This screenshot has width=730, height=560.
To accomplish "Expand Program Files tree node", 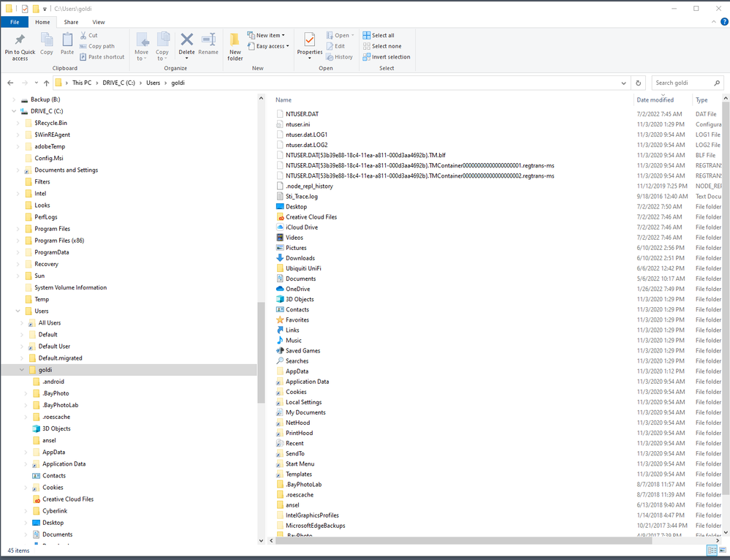I will [18, 229].
